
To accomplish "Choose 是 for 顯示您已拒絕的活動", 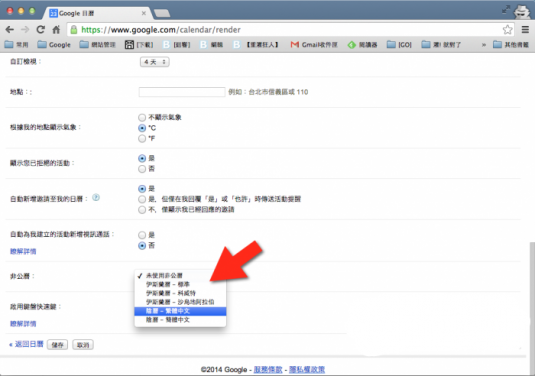I will [142, 158].
